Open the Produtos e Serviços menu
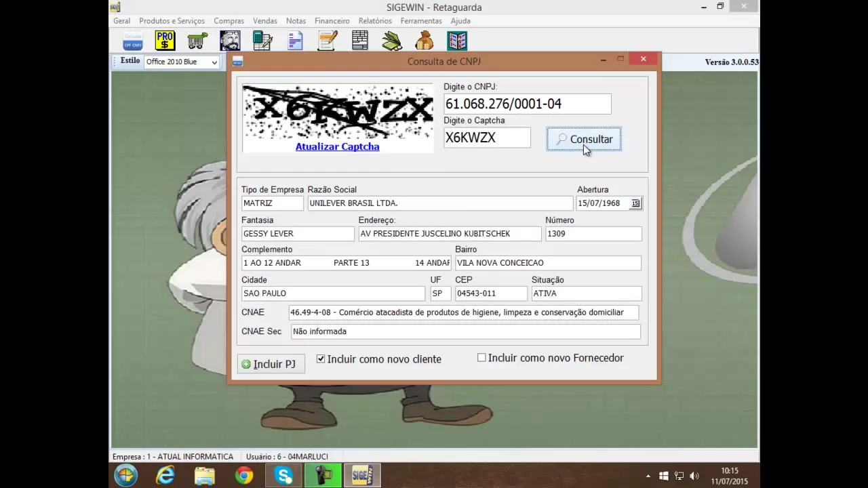The height and width of the screenshot is (488, 868). [172, 21]
